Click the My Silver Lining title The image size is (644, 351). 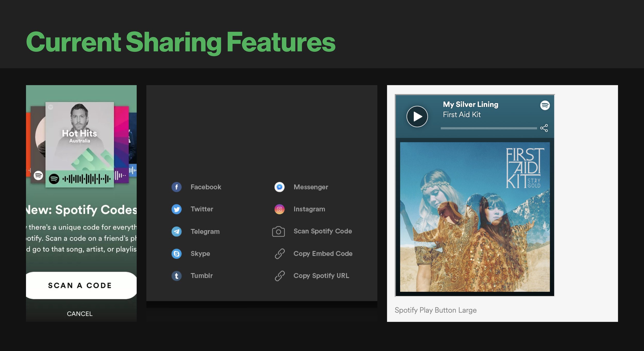(x=470, y=104)
